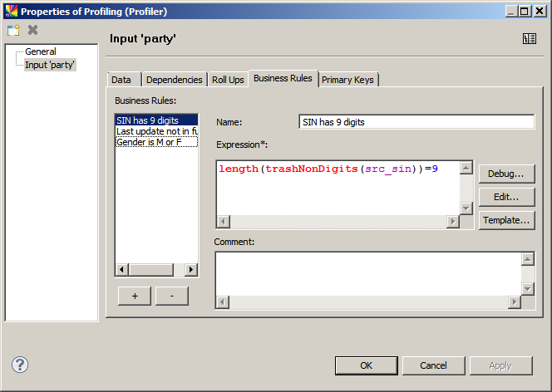Open the help question mark icon
The height and width of the screenshot is (392, 552).
(20, 365)
